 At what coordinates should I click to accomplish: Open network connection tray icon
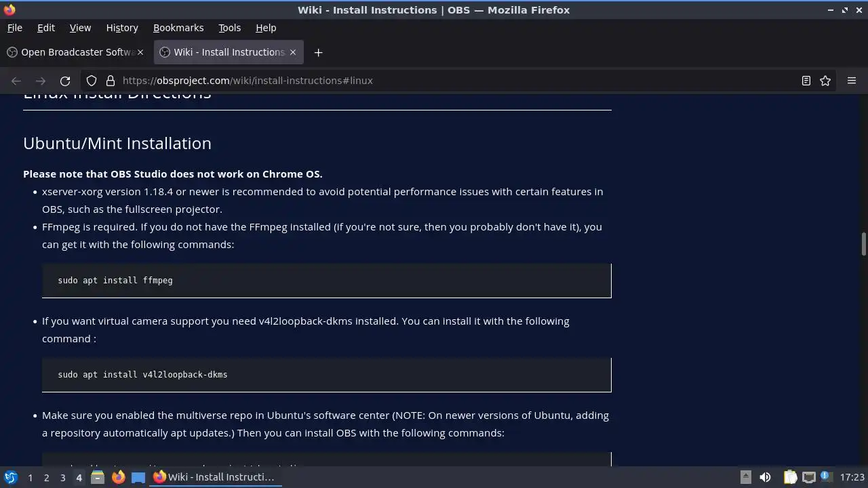(x=809, y=477)
